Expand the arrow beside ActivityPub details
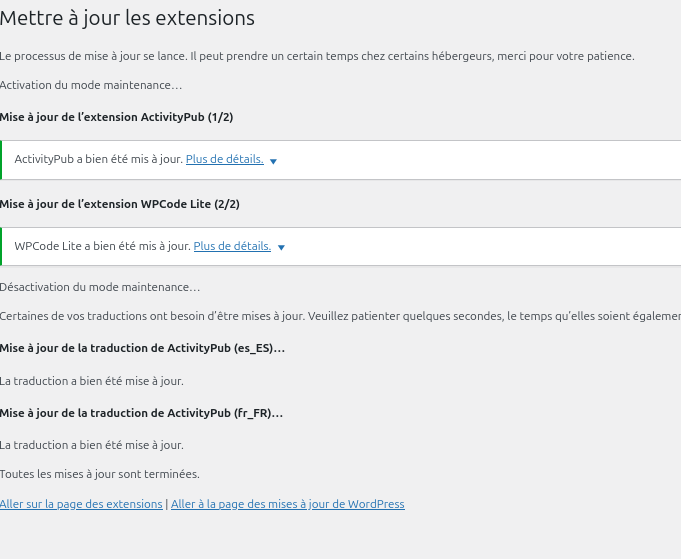Image resolution: width=681 pixels, height=559 pixels. point(273,161)
